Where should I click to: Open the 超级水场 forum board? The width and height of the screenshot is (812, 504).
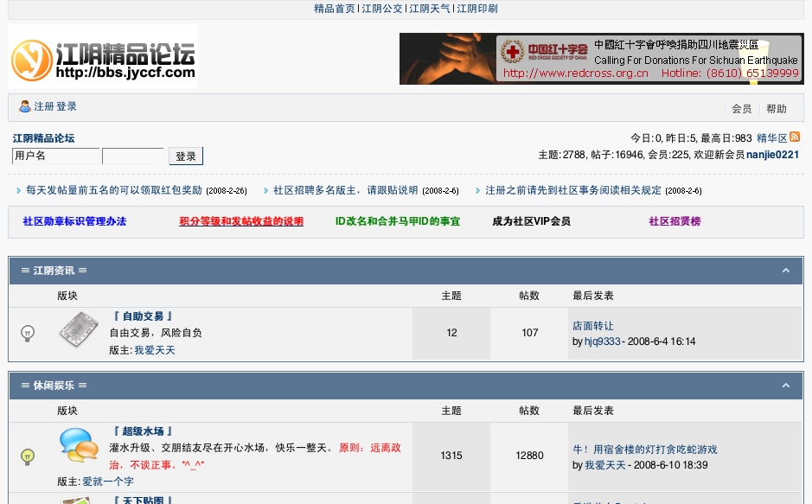click(x=143, y=431)
